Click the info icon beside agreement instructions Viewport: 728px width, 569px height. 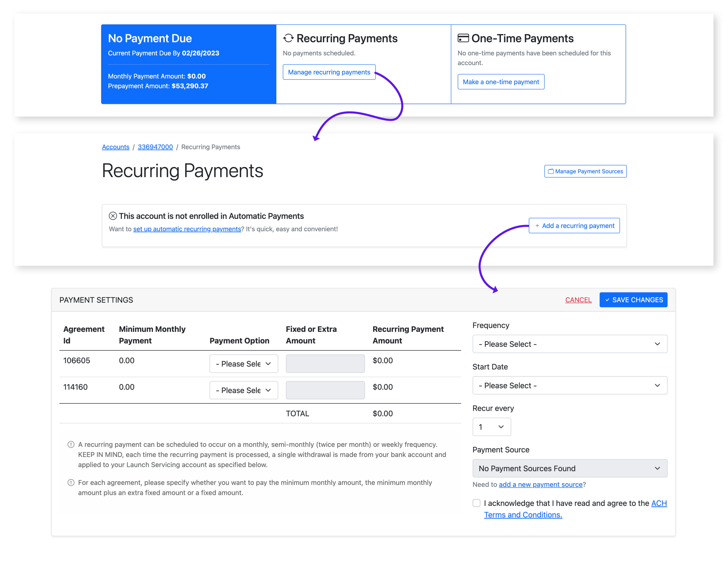tap(71, 483)
